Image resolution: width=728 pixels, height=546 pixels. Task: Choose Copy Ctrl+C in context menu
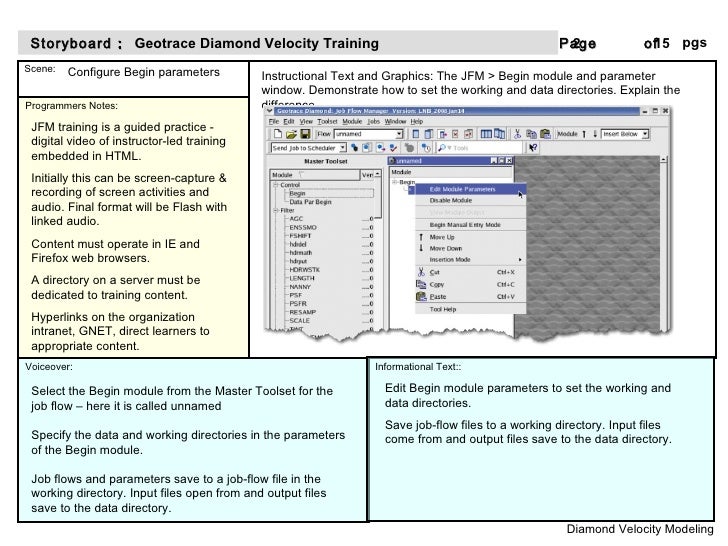pyautogui.click(x=470, y=284)
